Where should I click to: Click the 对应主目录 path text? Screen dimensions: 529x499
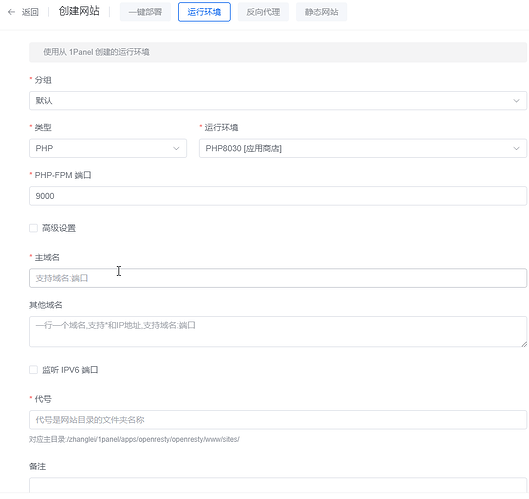tap(134, 439)
